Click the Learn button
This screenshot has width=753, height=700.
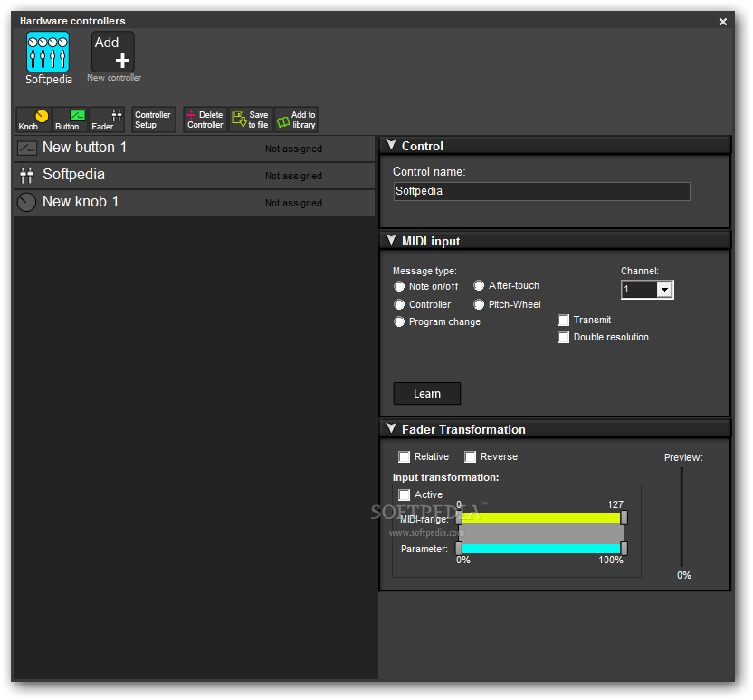pyautogui.click(x=427, y=394)
